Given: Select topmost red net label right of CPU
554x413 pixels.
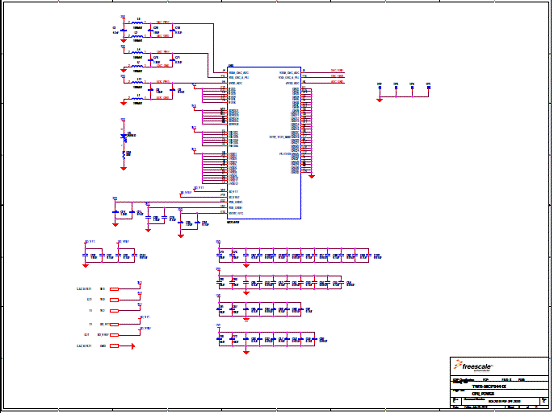Looking at the screenshot, I should (337, 70).
